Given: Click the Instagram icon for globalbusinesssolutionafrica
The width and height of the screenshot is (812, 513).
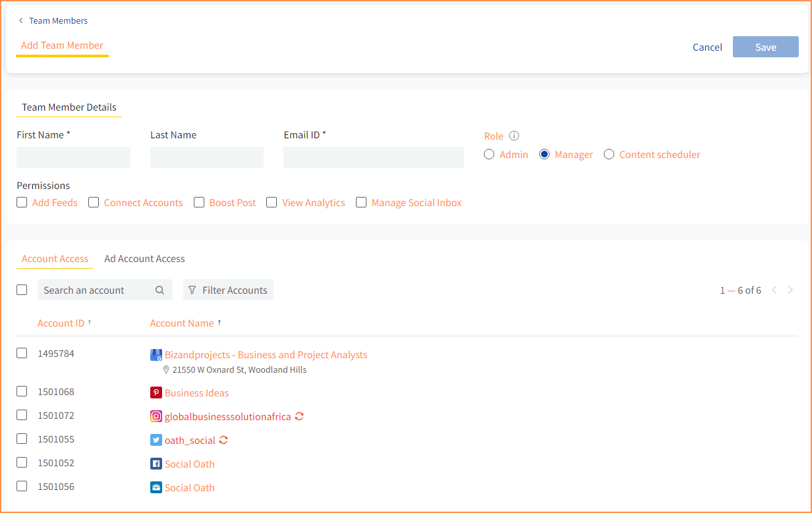Looking at the screenshot, I should pyautogui.click(x=156, y=417).
